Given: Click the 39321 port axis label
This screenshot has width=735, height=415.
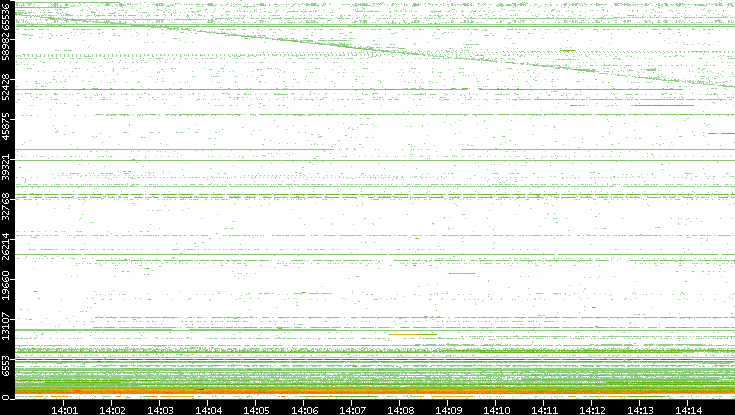Looking at the screenshot, I should pos(6,166).
